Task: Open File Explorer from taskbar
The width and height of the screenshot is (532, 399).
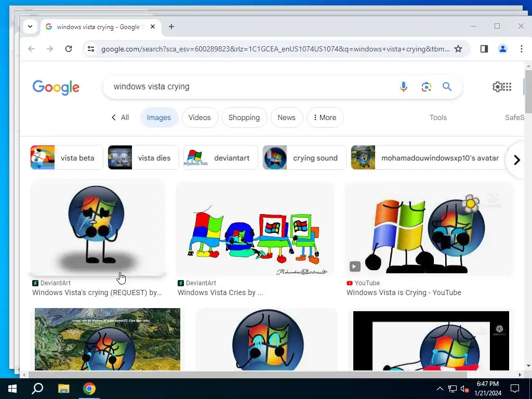Action: [x=63, y=389]
